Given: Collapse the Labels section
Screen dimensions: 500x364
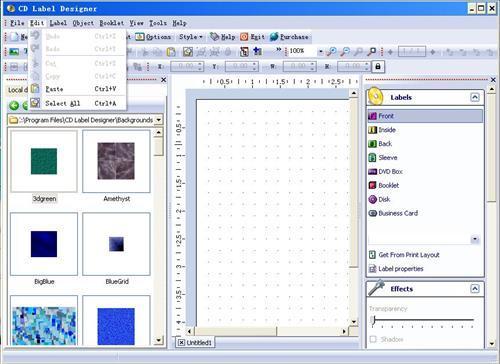Looking at the screenshot, I should click(x=475, y=97).
